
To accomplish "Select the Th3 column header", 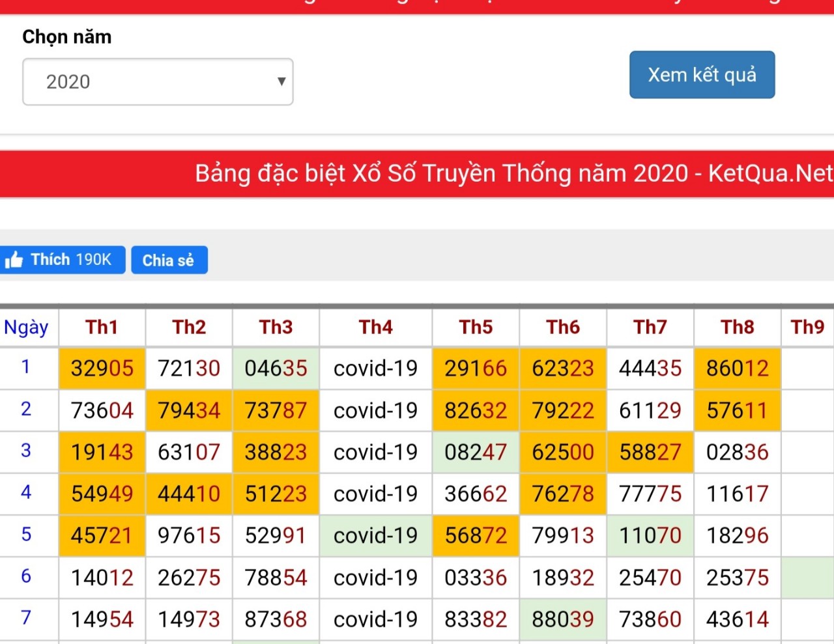I will tap(276, 327).
